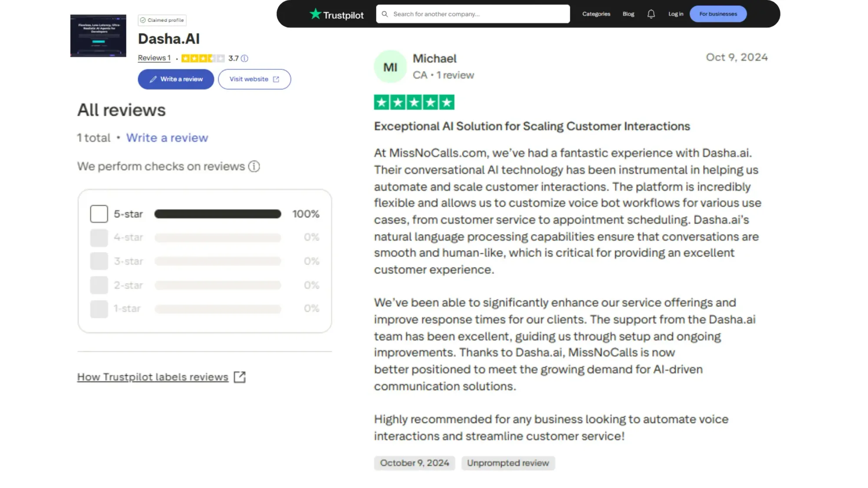Click the For businesses button
The width and height of the screenshot is (868, 488).
coord(718,13)
